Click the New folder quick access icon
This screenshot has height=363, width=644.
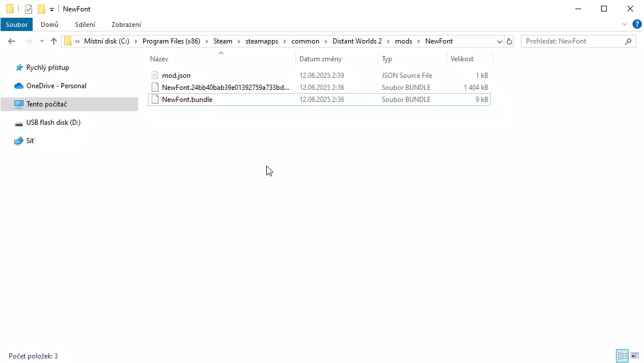[x=41, y=9]
